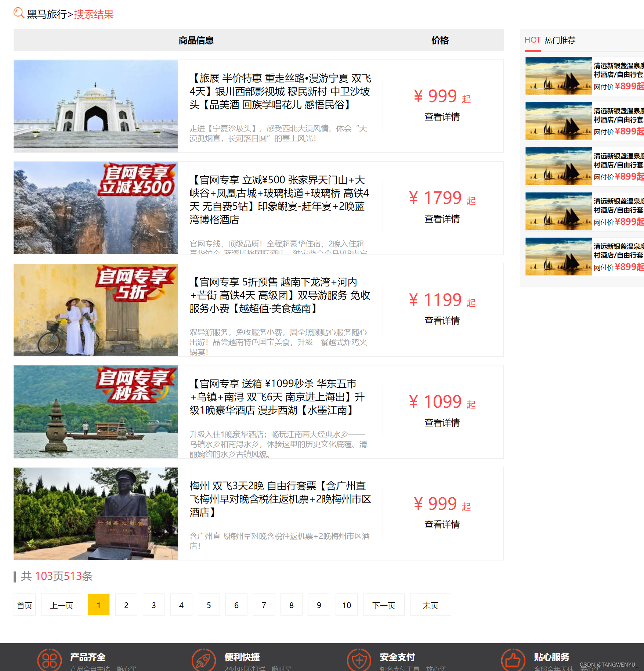Open the 华东五市+乌镇+南浔 tour title

277,397
